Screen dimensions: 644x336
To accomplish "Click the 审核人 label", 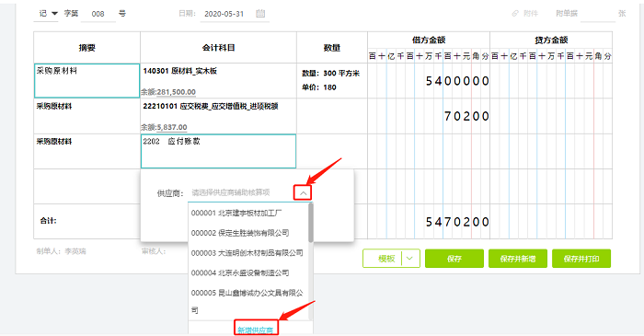I will pyautogui.click(x=154, y=251).
